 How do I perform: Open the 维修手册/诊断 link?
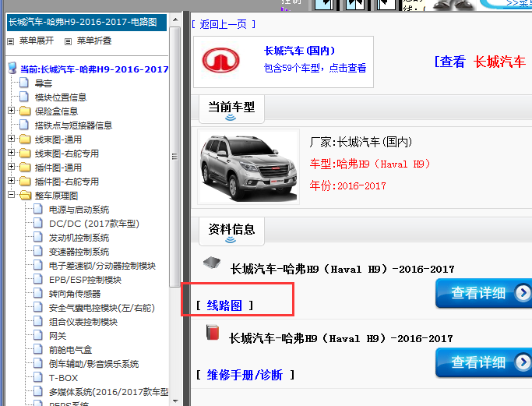tap(245, 375)
